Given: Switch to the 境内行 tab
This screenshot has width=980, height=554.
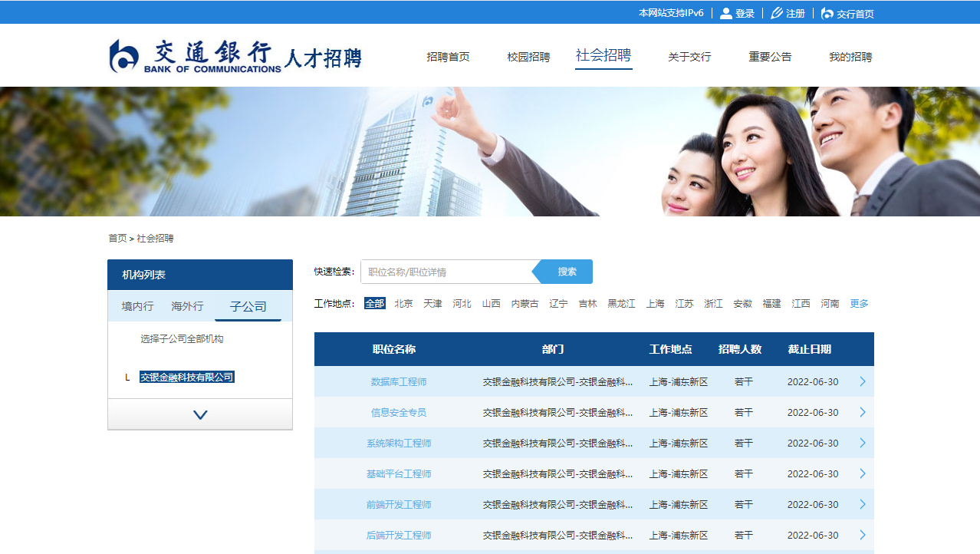Looking at the screenshot, I should (x=137, y=306).
